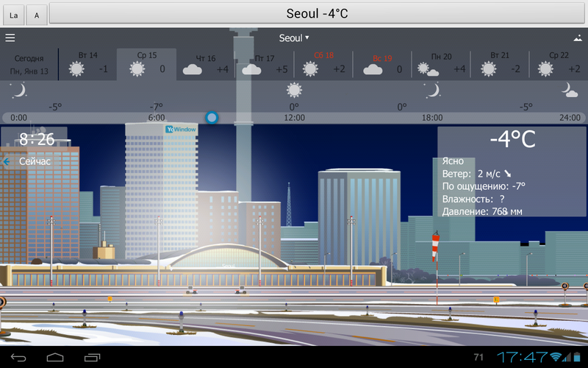Click the YoWindow logo on building
The height and width of the screenshot is (368, 588).
[181, 130]
